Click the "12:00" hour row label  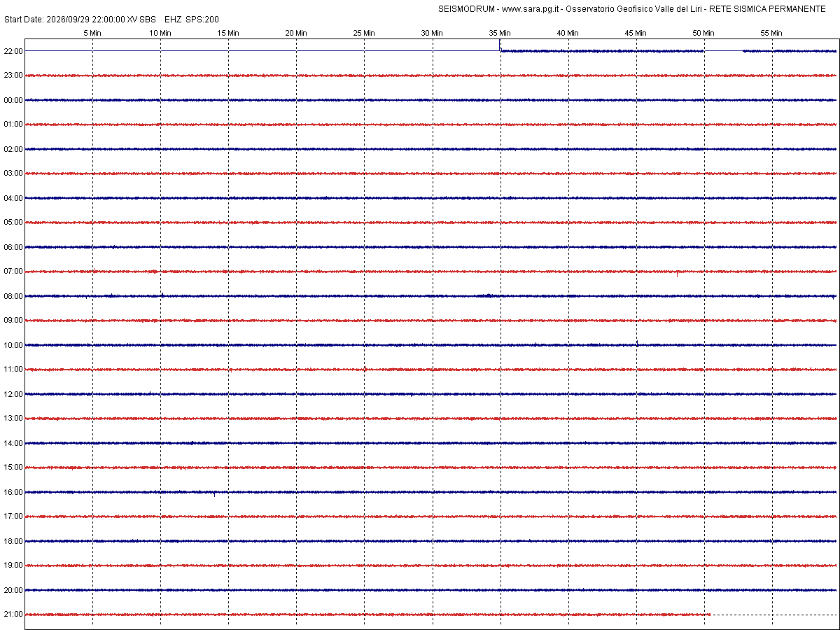13,394
